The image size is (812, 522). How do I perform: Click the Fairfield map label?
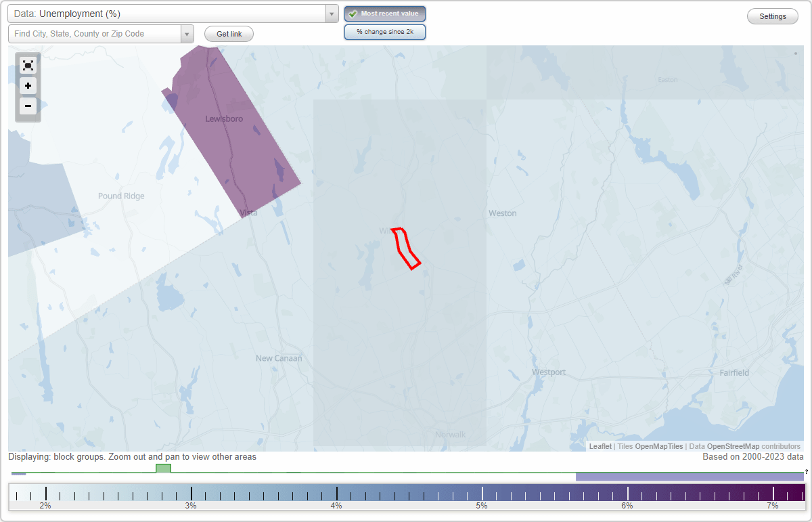[734, 372]
